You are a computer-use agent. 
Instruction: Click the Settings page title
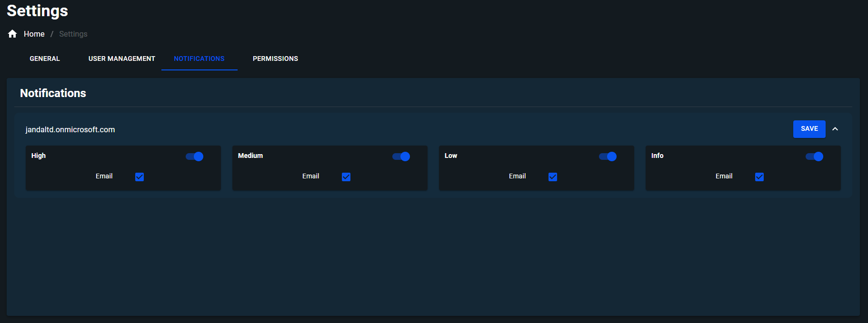coord(37,10)
